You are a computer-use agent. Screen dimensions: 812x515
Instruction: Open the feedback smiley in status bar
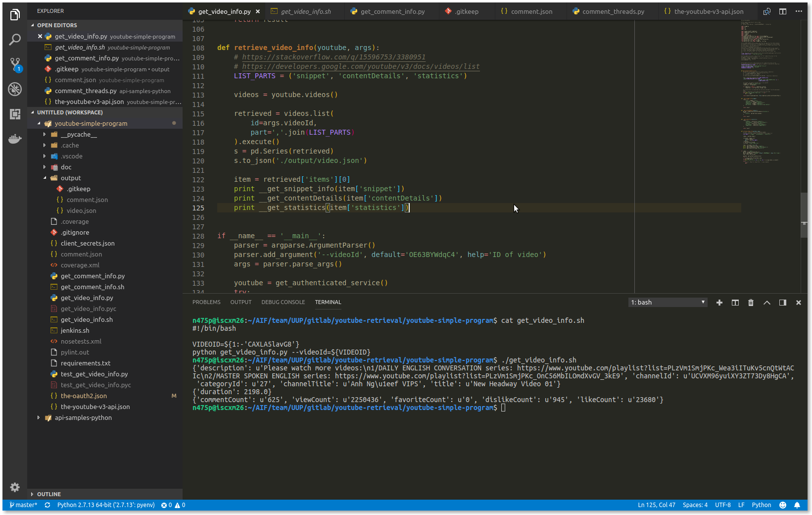(x=783, y=505)
